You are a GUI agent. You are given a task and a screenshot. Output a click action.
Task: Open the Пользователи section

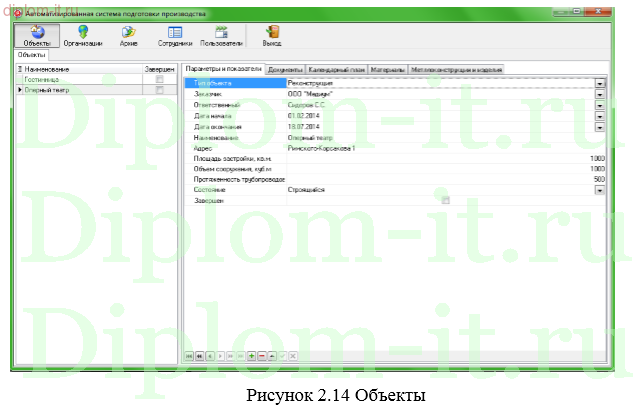pyautogui.click(x=221, y=36)
